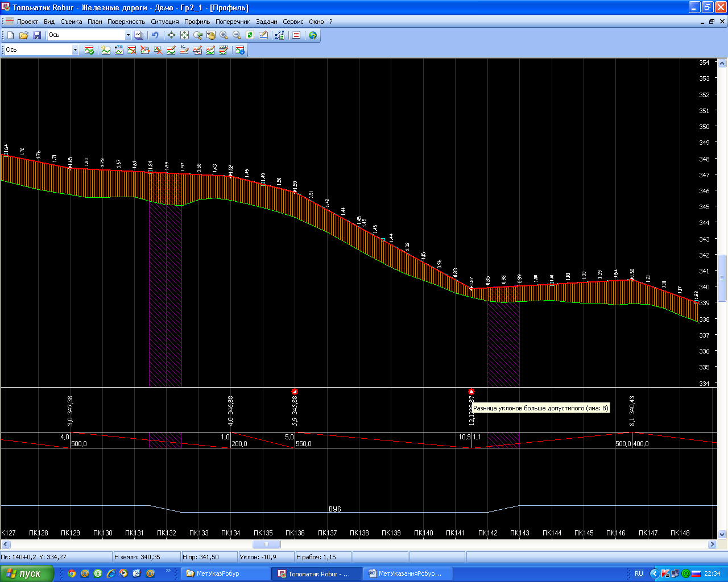
Task: Click the vertical scrollbar up arrow
Action: click(x=723, y=63)
